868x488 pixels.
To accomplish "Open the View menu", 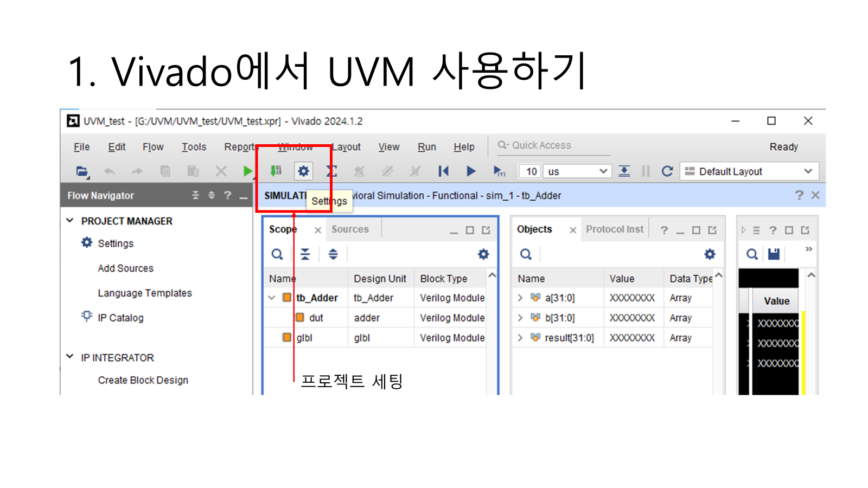I will click(389, 147).
